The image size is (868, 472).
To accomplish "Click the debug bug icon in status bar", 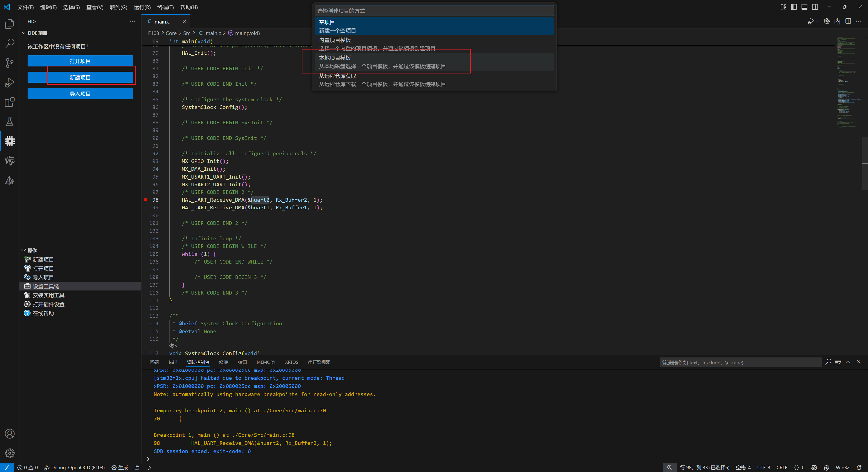I will 137,468.
